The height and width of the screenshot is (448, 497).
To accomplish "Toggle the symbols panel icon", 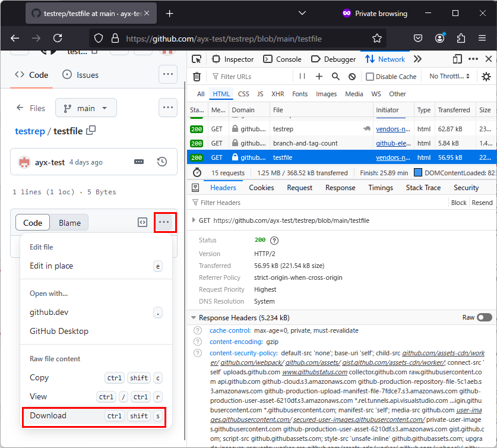I will click(143, 223).
